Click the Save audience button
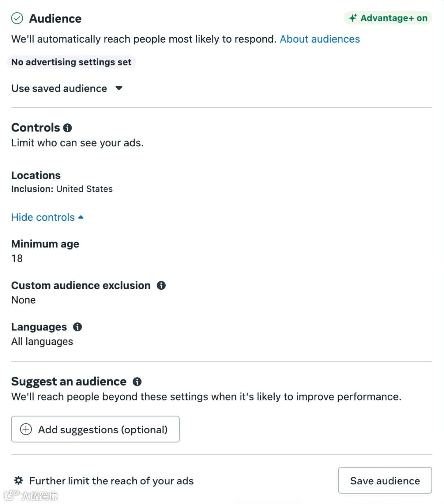444x504 pixels. (385, 481)
